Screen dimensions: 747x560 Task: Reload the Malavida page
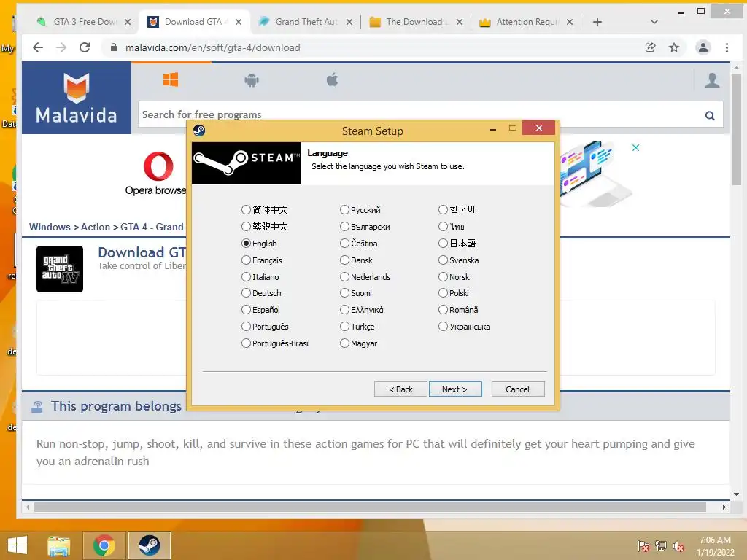(85, 47)
